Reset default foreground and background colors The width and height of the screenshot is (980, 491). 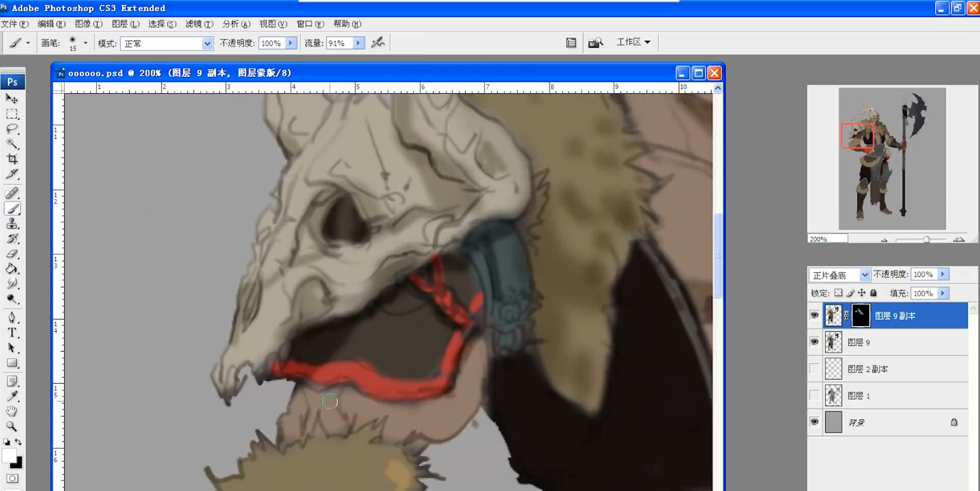click(6, 442)
